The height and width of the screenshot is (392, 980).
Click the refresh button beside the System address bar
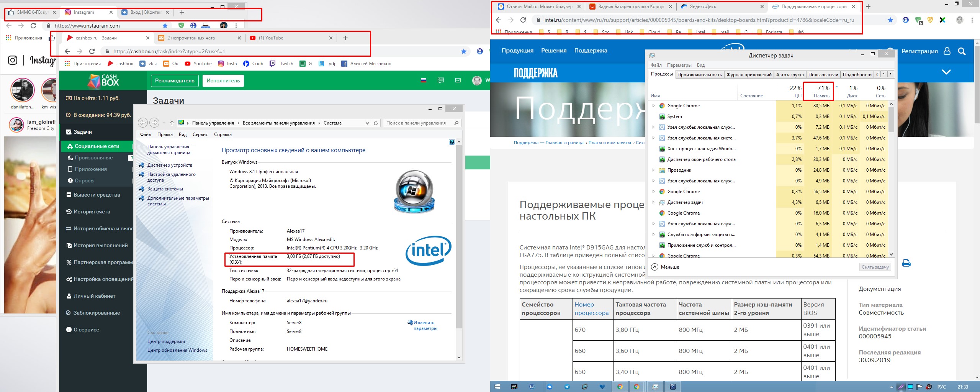tap(376, 123)
